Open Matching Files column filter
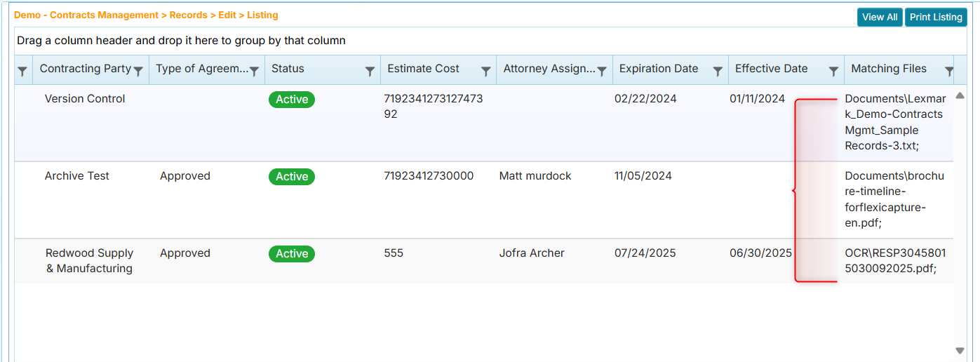 coord(949,71)
